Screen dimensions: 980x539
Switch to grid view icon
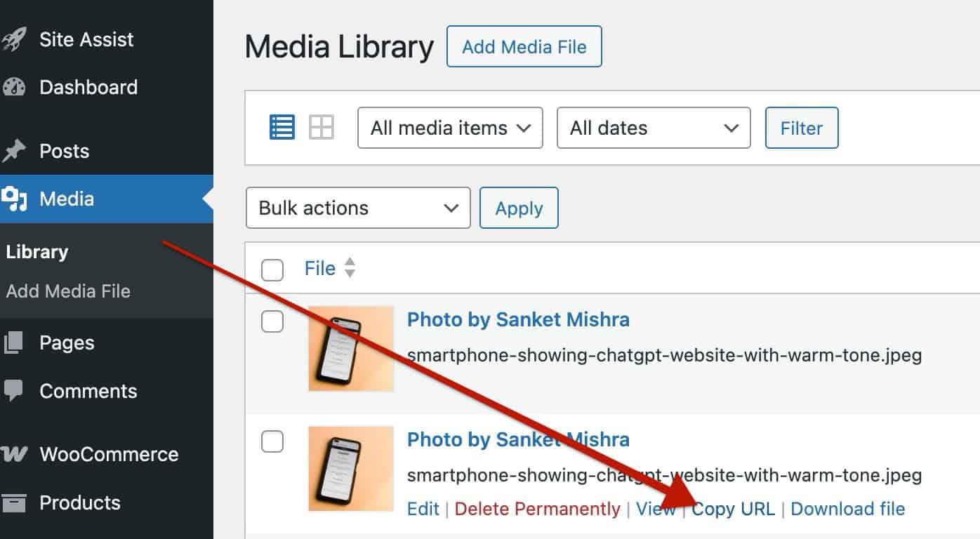point(322,128)
